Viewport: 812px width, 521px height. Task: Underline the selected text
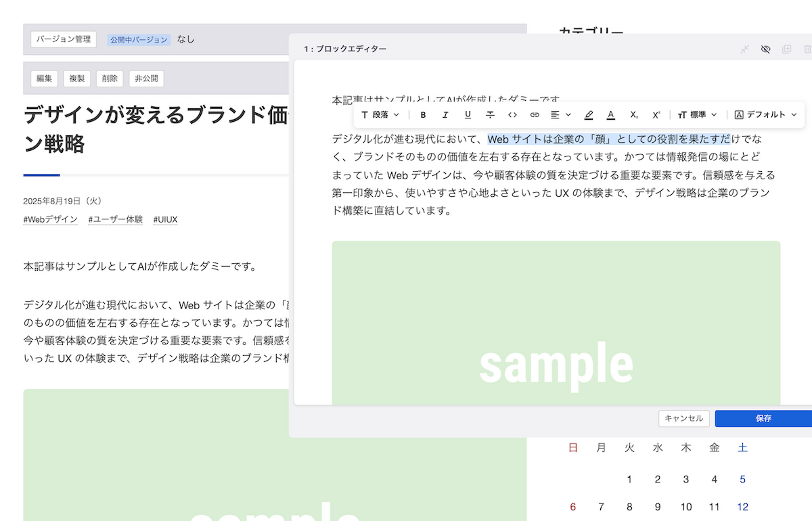(468, 115)
